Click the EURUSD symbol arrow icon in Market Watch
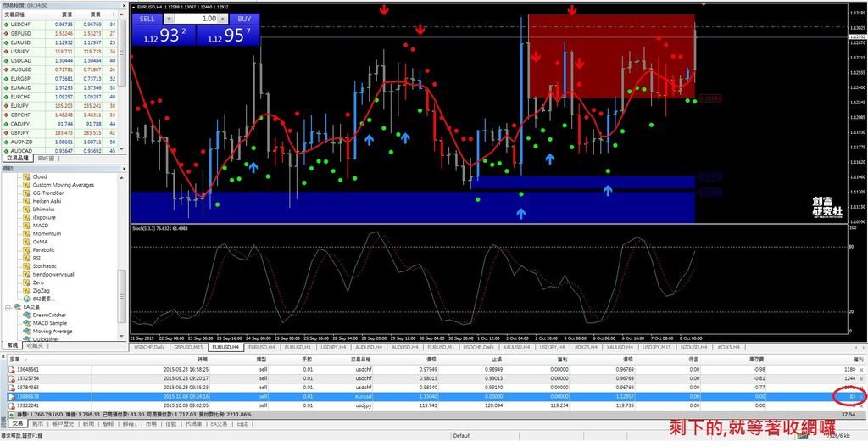This screenshot has width=868, height=447. tap(6, 42)
